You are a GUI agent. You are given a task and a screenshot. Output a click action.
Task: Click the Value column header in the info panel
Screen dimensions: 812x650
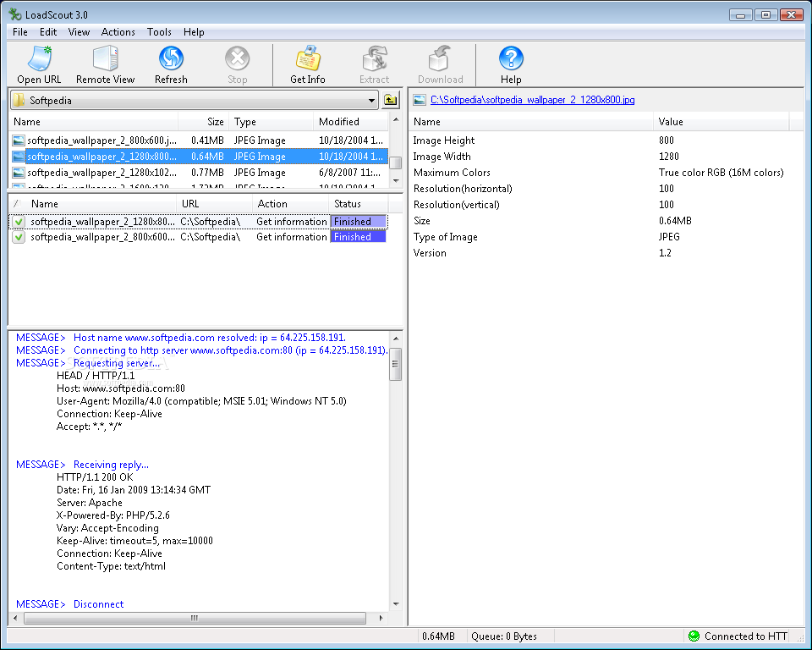(x=721, y=122)
